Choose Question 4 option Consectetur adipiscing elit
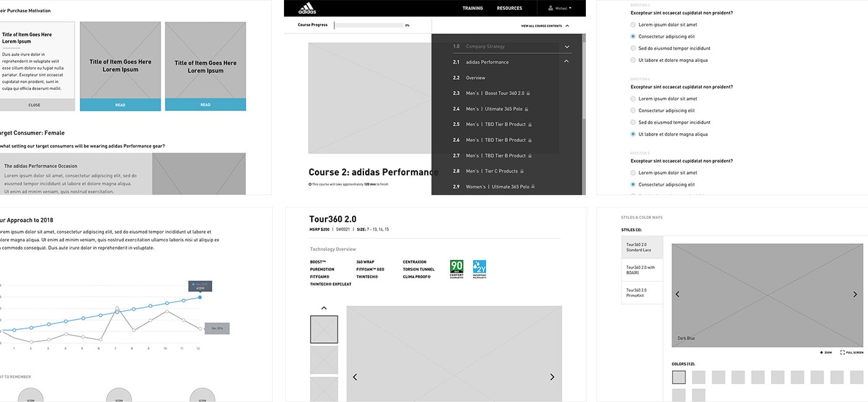The image size is (868, 402). pos(633,110)
